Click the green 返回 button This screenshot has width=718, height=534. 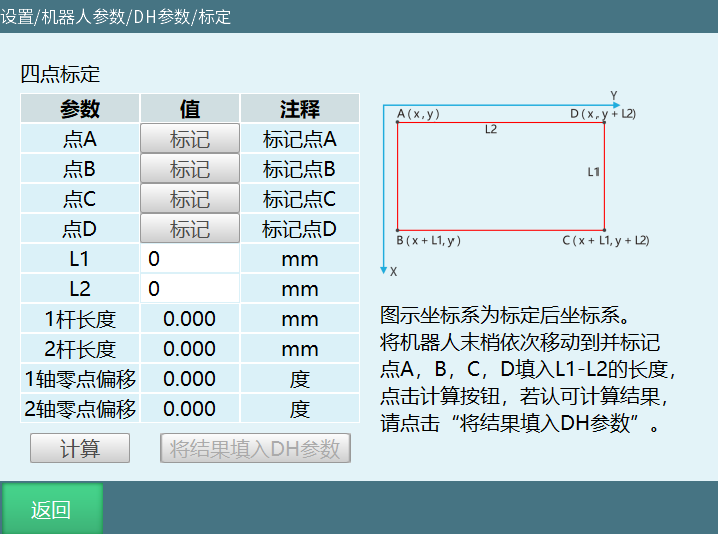pos(51,509)
